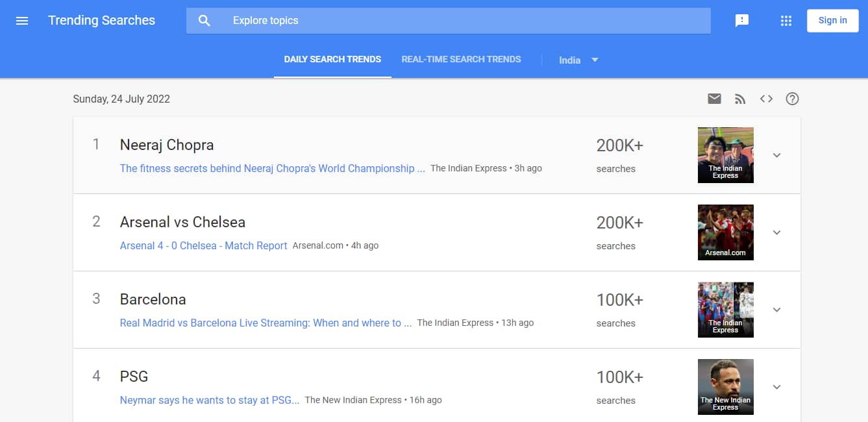Click the Sign in button

click(x=832, y=20)
